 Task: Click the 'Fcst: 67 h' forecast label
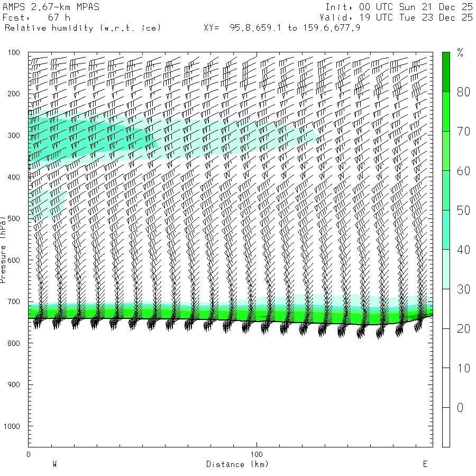point(36,17)
